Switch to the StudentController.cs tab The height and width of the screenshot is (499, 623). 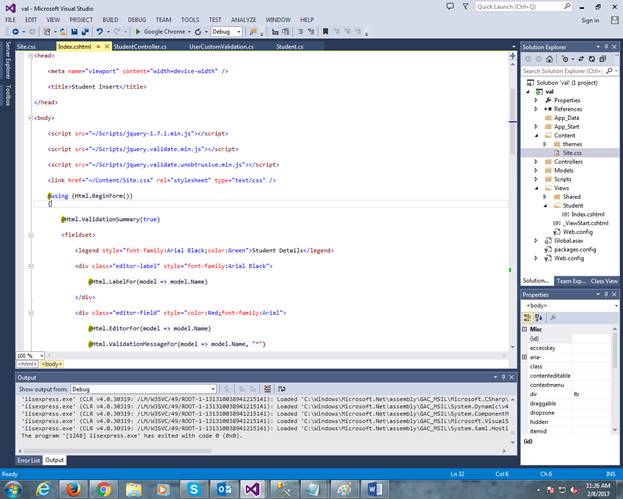click(x=140, y=46)
